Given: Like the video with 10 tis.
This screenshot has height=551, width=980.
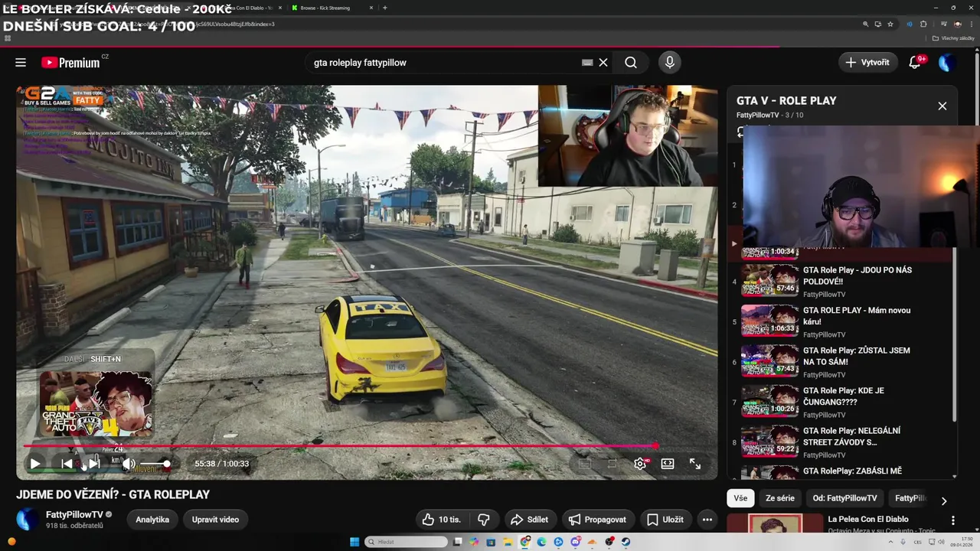Looking at the screenshot, I should [442, 520].
